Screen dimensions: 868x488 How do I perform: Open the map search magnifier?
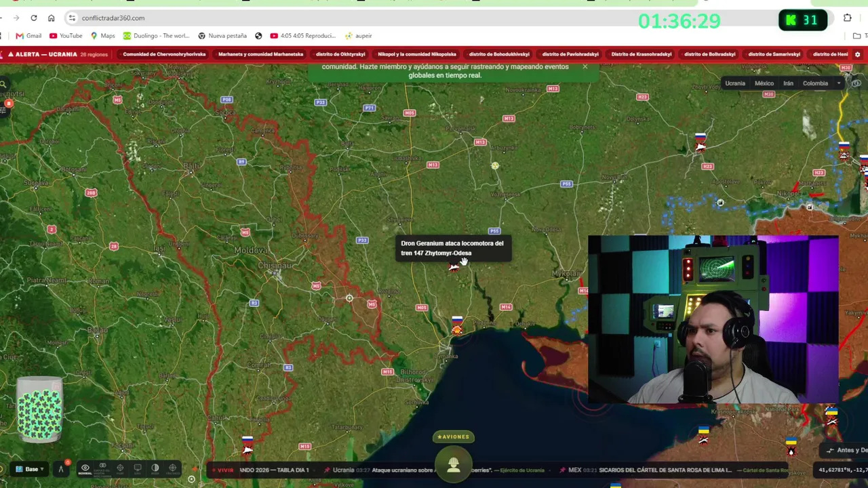coord(3,85)
